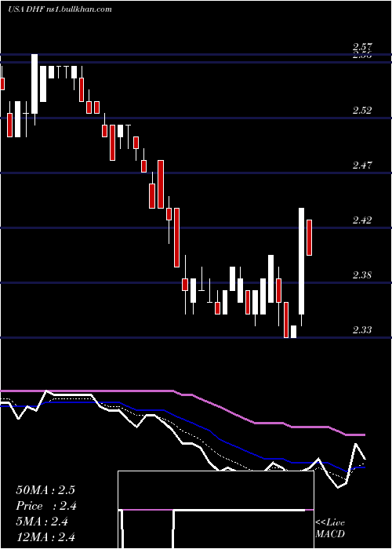
Task: Select the 2.38 price axis label
Action: (x=362, y=274)
